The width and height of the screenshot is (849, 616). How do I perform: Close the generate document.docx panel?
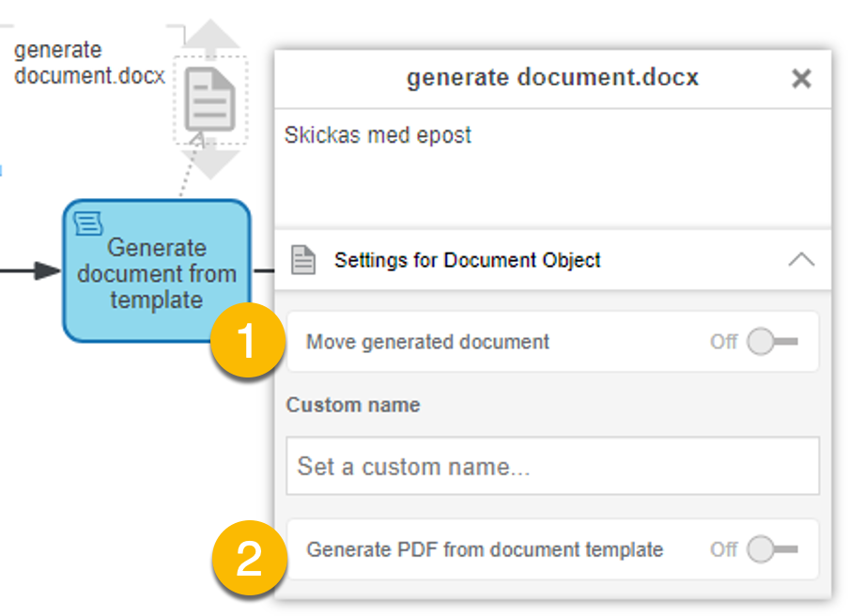click(x=800, y=79)
